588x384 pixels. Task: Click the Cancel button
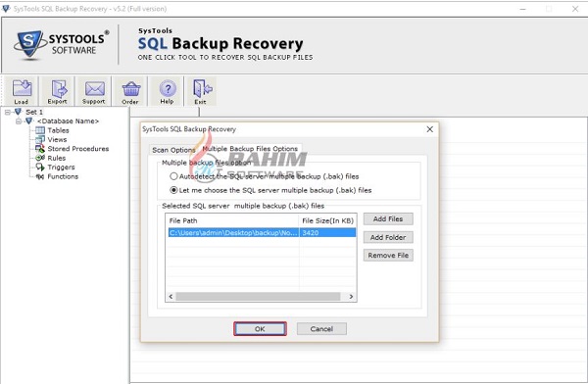point(321,329)
